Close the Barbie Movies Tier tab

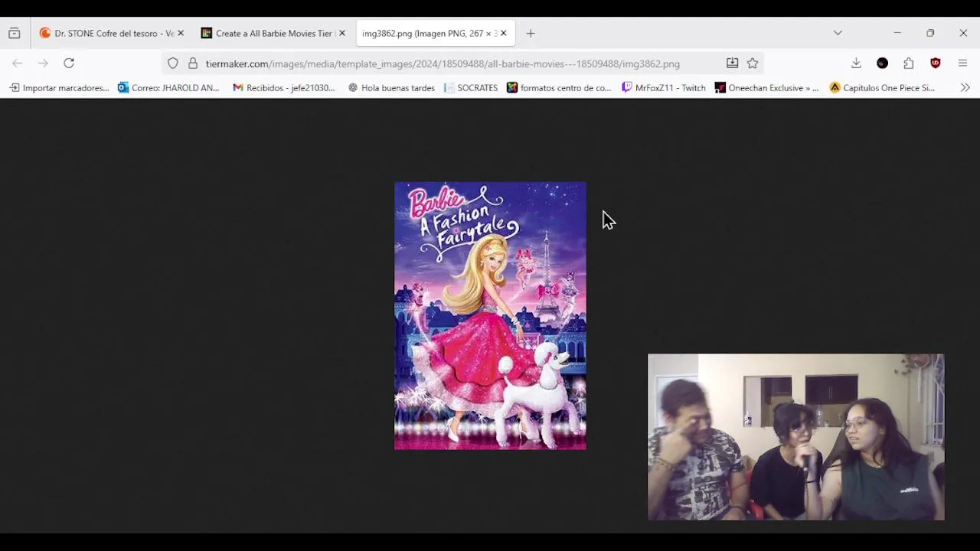pos(342,33)
